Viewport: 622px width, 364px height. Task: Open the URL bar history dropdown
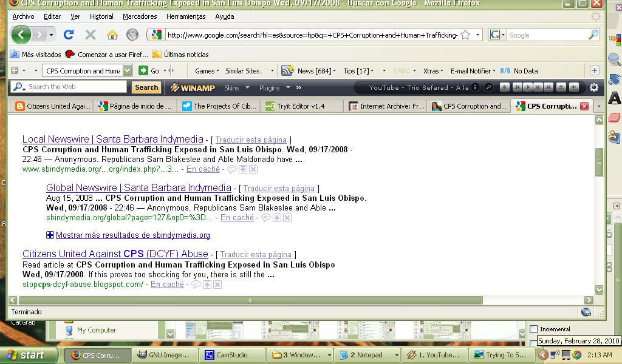[477, 35]
